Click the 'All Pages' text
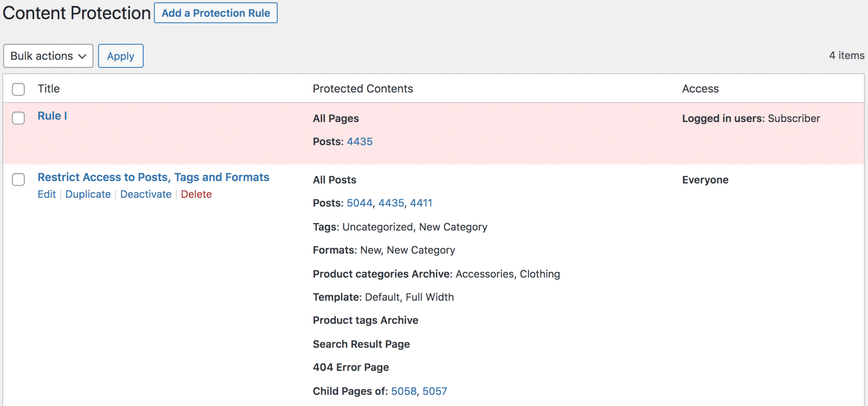This screenshot has height=406, width=868. [336, 118]
